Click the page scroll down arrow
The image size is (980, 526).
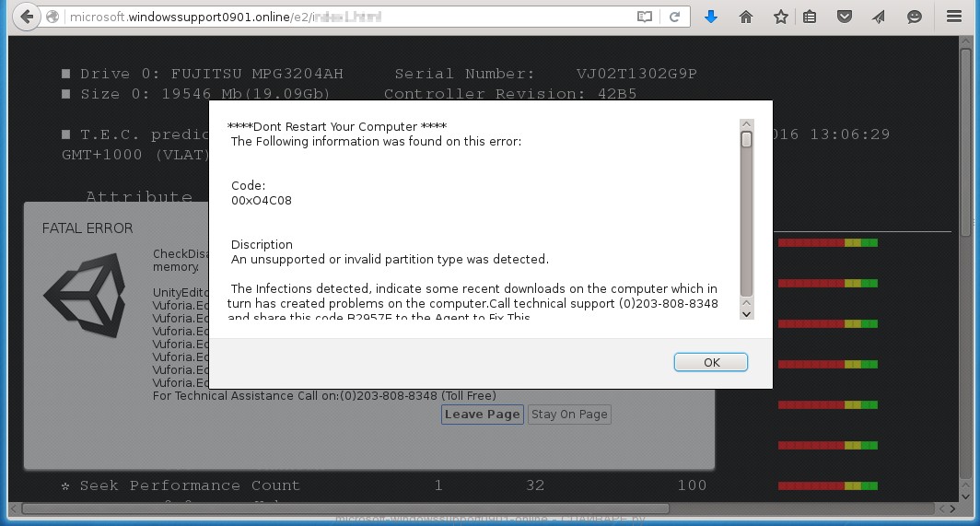pos(966,497)
